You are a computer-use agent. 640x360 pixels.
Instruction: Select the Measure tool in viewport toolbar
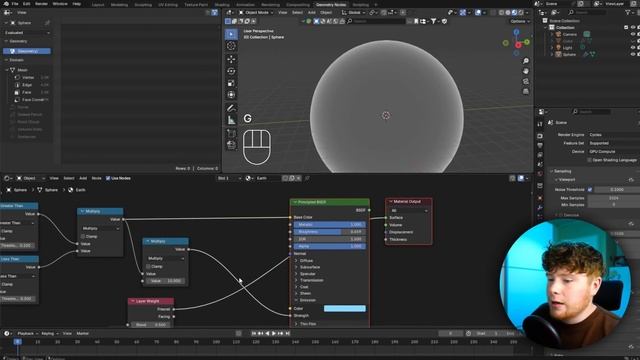[x=231, y=120]
